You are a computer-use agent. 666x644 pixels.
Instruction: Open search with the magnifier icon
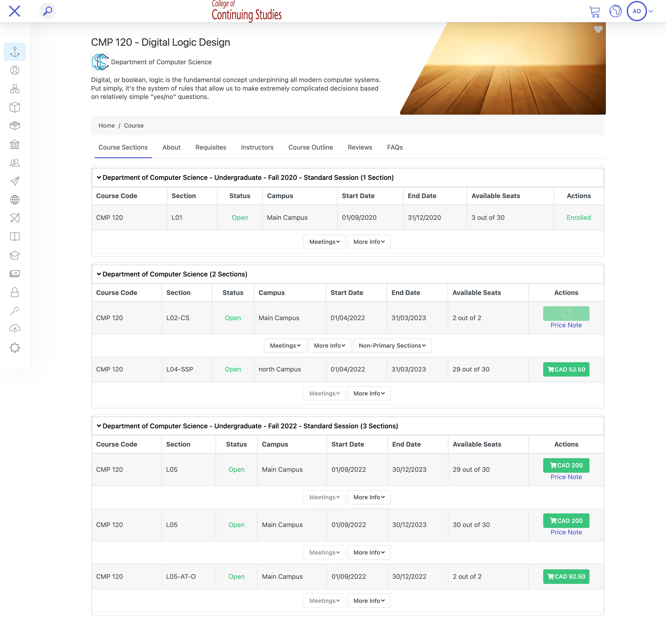tap(48, 11)
